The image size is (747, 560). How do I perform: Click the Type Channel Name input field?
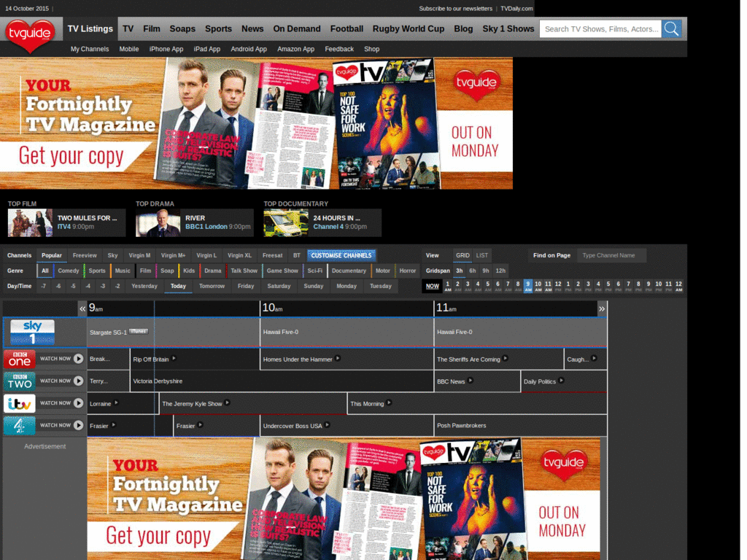click(x=611, y=255)
